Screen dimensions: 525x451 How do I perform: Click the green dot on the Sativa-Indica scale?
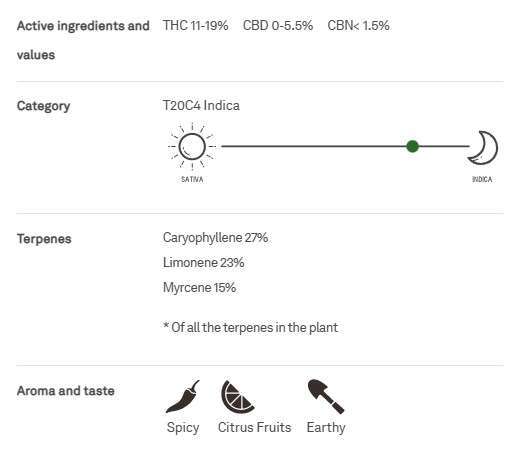412,146
